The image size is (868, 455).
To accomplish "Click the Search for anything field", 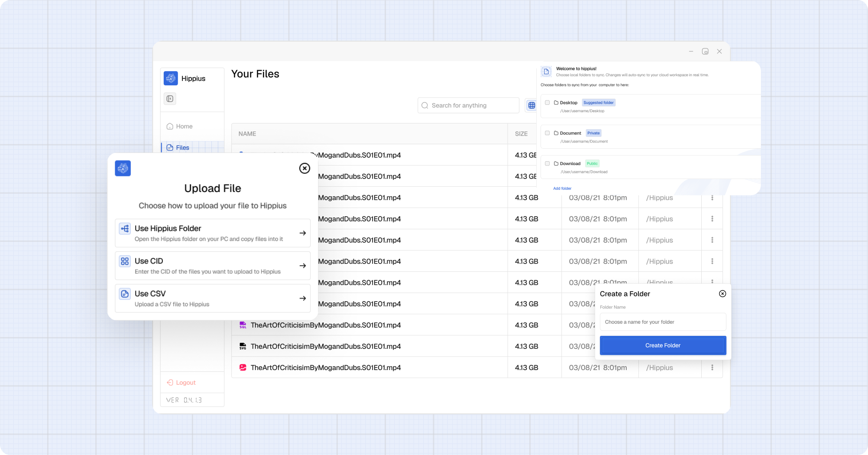I will 468,105.
